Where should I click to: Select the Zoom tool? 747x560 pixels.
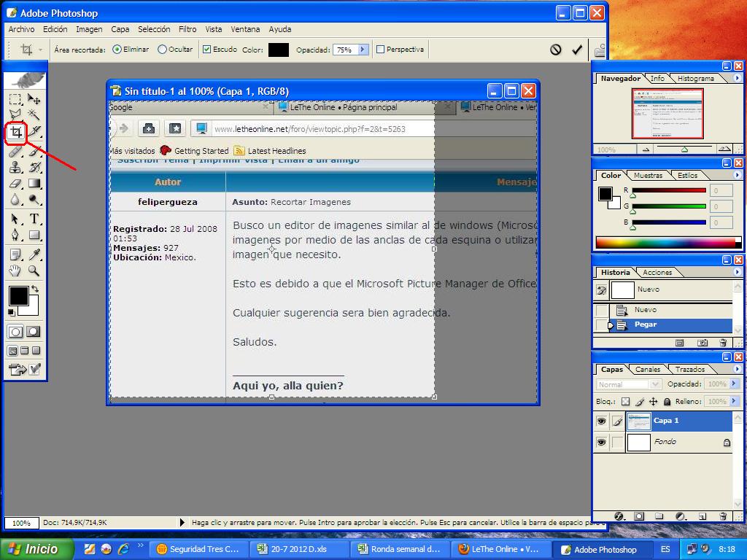point(34,271)
